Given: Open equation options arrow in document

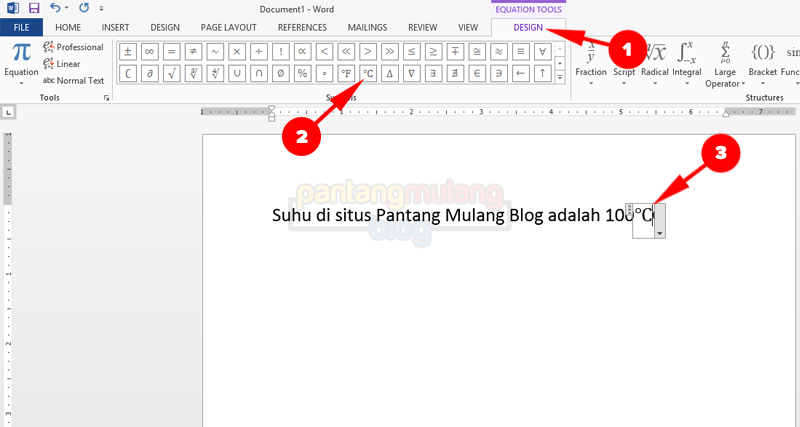Looking at the screenshot, I should (660, 233).
